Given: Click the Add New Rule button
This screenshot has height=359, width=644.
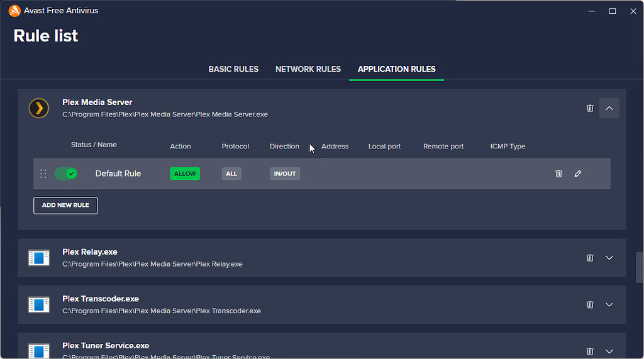Looking at the screenshot, I should (x=65, y=205).
